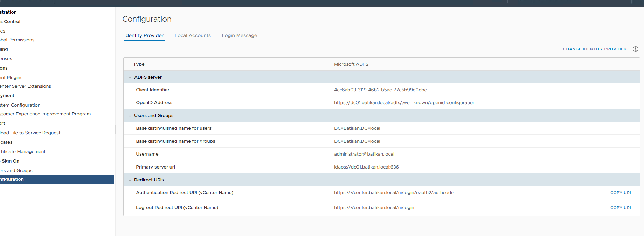The width and height of the screenshot is (644, 236).
Task: Open Upload File to Service Request
Action: point(30,133)
